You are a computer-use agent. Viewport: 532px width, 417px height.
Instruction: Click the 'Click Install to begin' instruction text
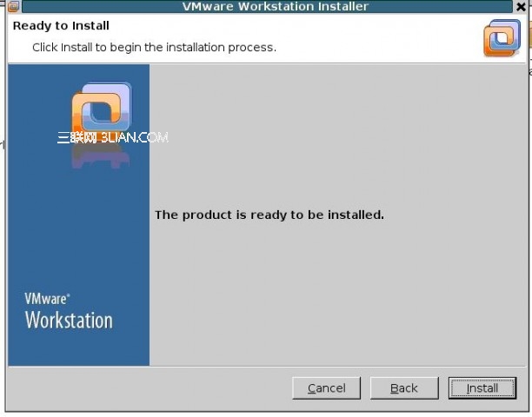point(155,48)
